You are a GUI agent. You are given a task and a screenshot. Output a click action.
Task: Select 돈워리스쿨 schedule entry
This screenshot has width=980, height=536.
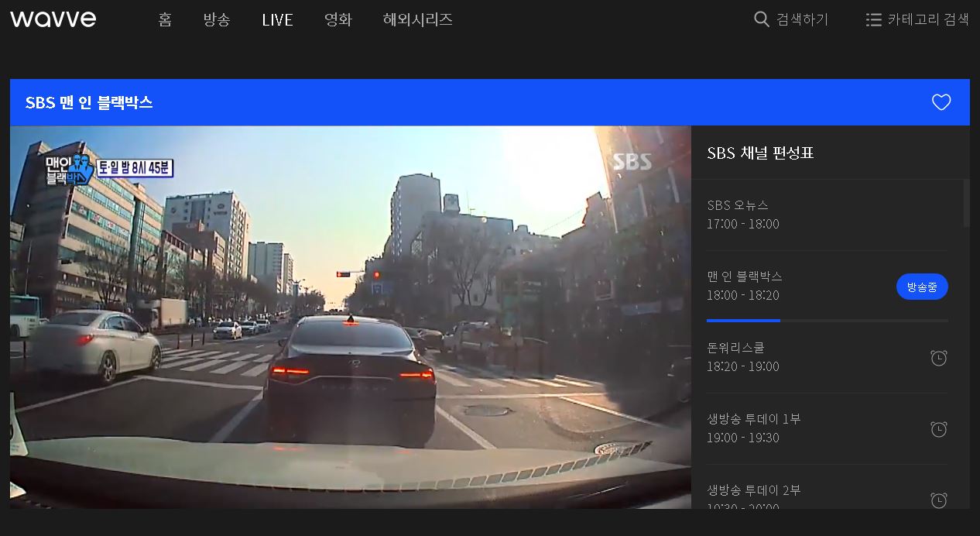[827, 357]
